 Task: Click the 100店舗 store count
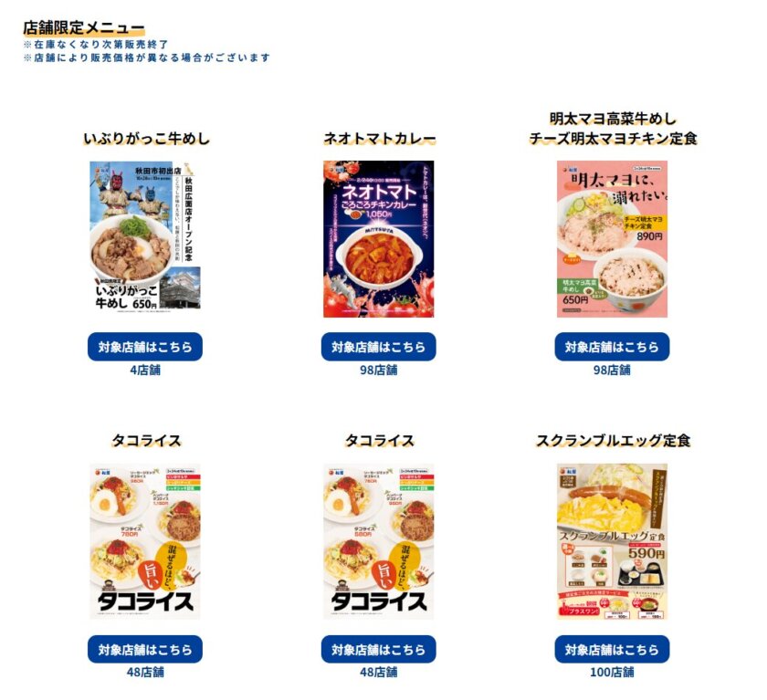[612, 672]
